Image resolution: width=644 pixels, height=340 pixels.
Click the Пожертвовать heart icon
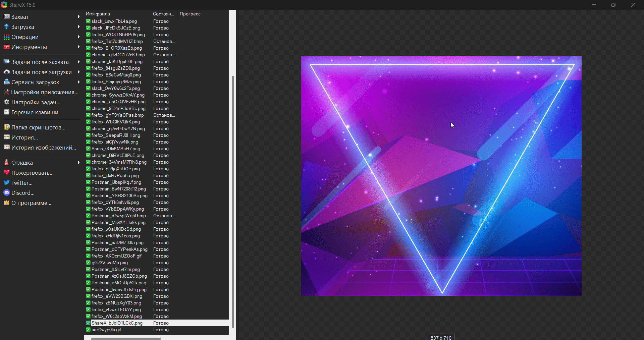pos(6,172)
